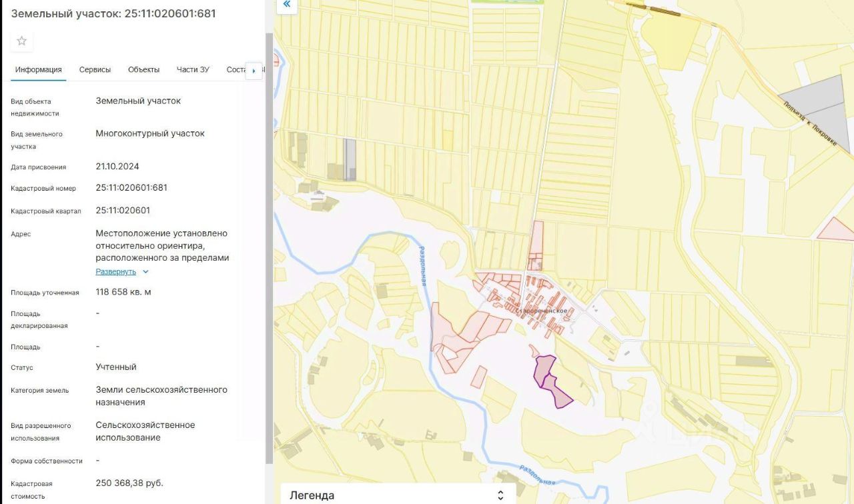The height and width of the screenshot is (504, 854).
Task: Switch to the Объекты tab
Action: pyautogui.click(x=143, y=69)
